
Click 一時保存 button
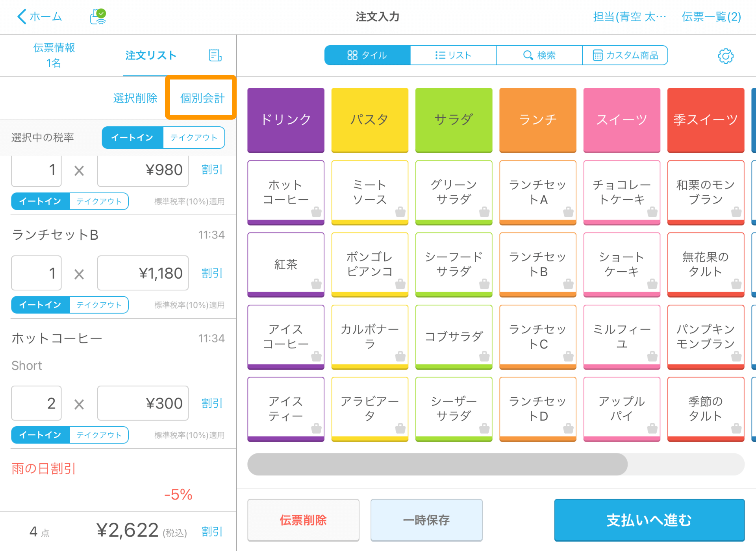[x=426, y=520]
